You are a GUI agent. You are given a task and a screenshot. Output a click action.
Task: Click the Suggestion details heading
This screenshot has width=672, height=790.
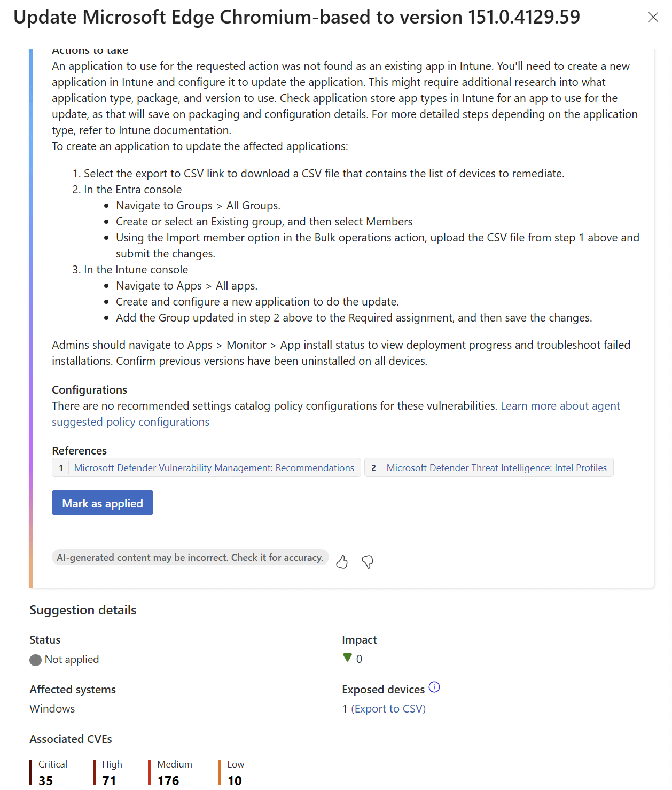[83, 610]
